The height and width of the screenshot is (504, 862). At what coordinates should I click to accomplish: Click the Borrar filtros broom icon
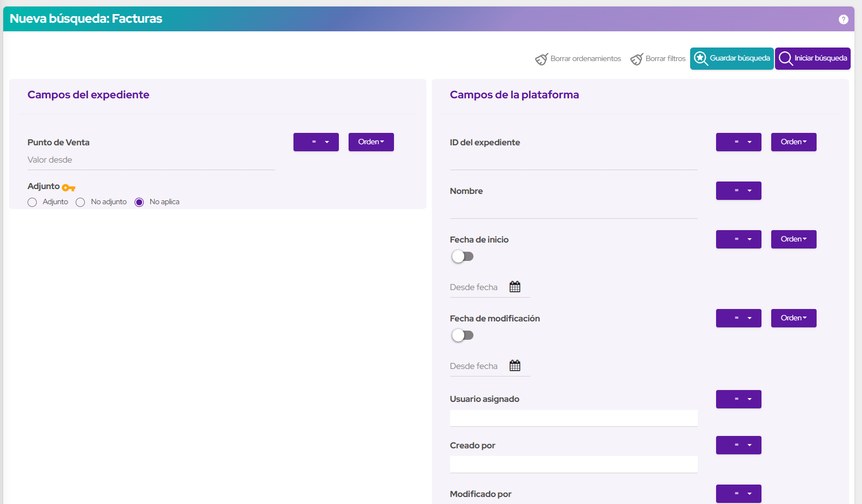636,59
